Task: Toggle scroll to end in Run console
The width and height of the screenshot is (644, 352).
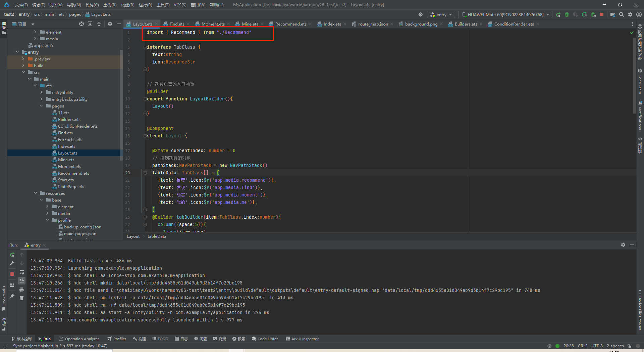Action: click(22, 280)
